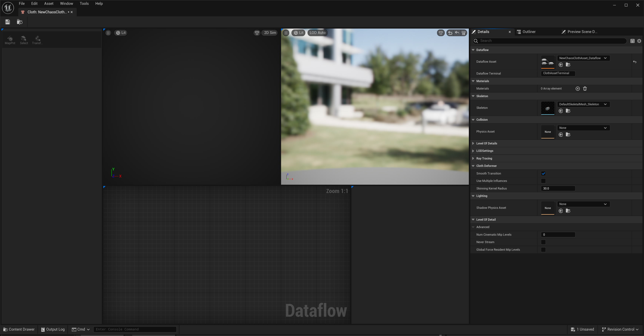Screen dimensions: 644x336
Task: Toggle the Never Stream checkbox
Action: pos(543,242)
